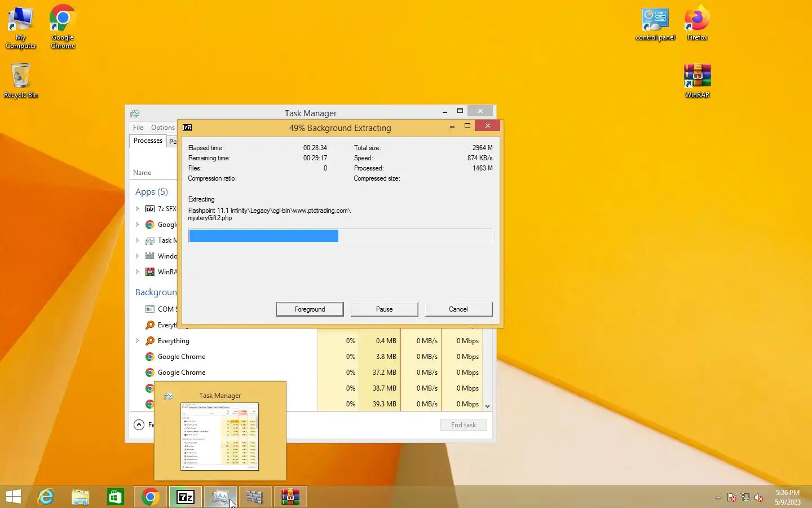This screenshot has height=508, width=812.
Task: Select the COM Surrogate process icon
Action: pos(150,309)
